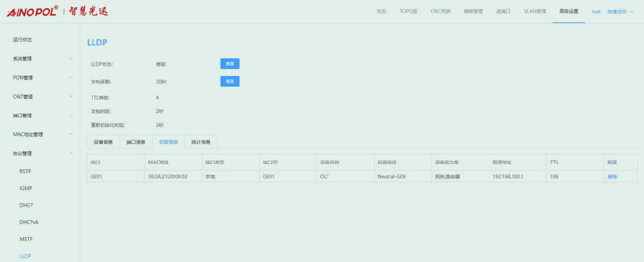
Task: Click the 配置 button for 发包周期
Action: click(230, 81)
